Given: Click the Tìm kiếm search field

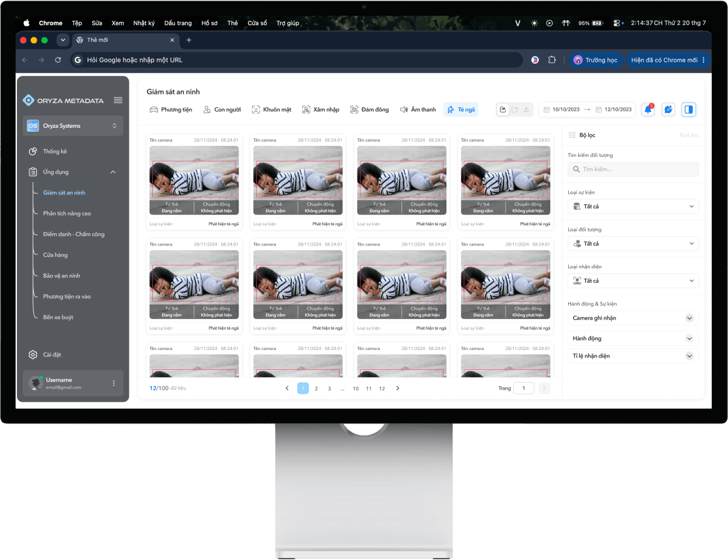Looking at the screenshot, I should click(x=633, y=169).
